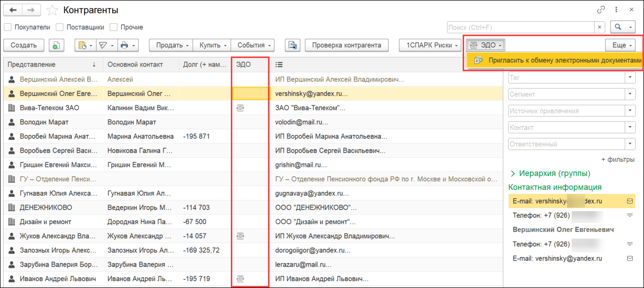Click into the Поиск search field
Viewport: 644px width, 288px height.
coord(520,27)
